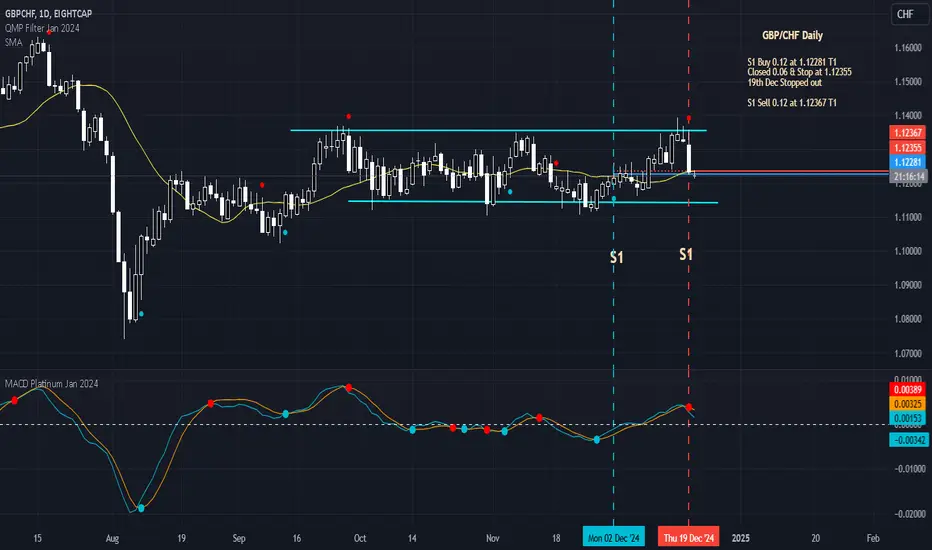932x550 pixels.
Task: Click the GBPCHF, 1D, EIGHTCAP symbol title
Action: (x=48, y=14)
